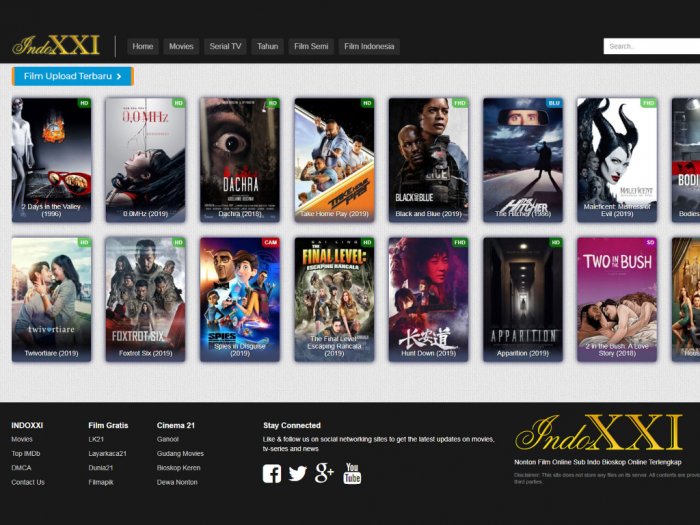Screen dimensions: 700x525
Task: Open the Maleficent: Mistress of Evil poster
Action: point(617,160)
